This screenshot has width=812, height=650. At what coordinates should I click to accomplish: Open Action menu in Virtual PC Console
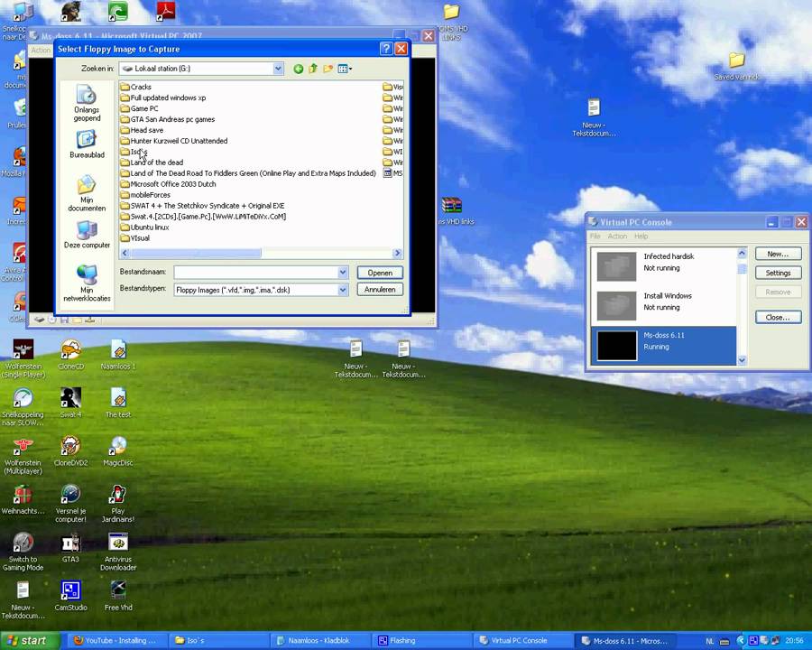pyautogui.click(x=617, y=237)
